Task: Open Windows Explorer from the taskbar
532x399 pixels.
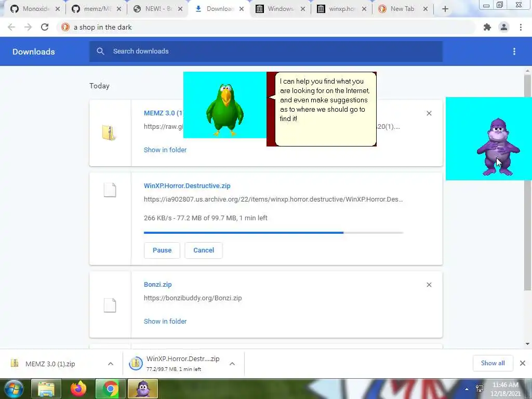Action: [x=46, y=389]
